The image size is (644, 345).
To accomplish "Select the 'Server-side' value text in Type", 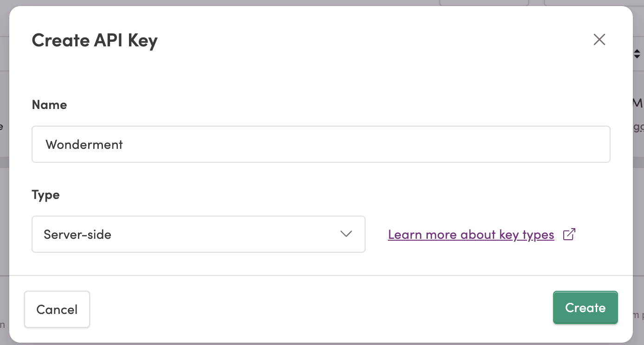I will click(77, 235).
